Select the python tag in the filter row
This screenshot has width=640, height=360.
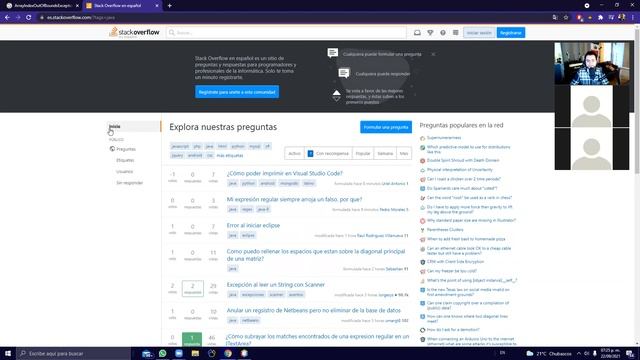tap(238, 146)
